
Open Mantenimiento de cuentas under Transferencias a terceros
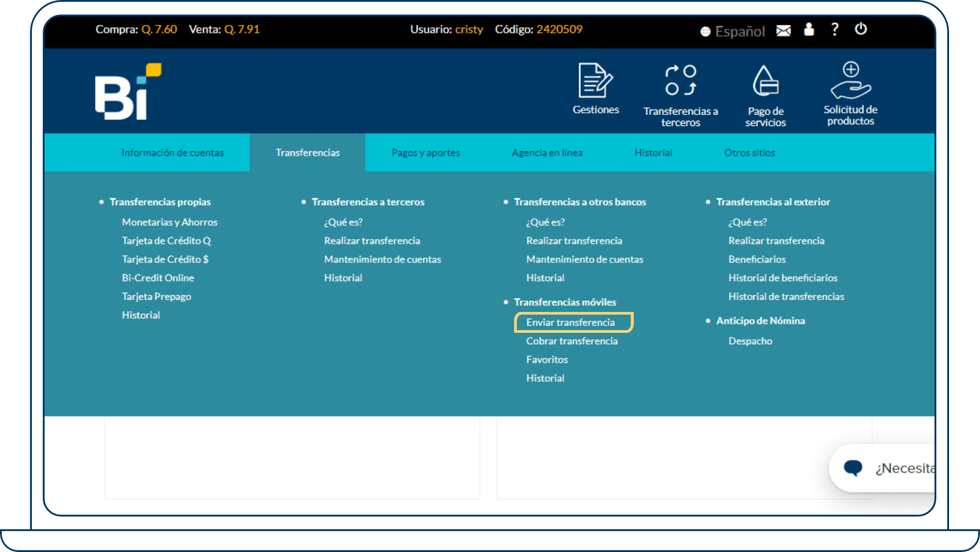click(x=383, y=259)
